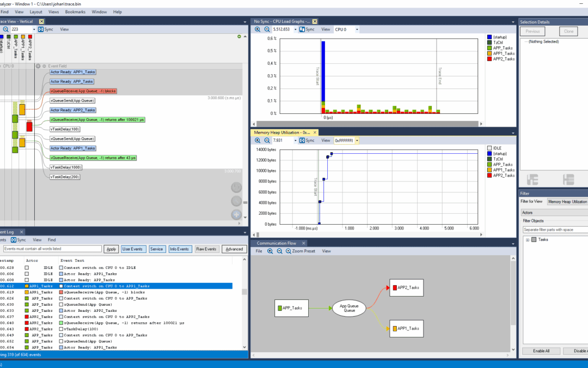Viewport: 588px width, 368px height.
Task: Click the Sync icon in Event Log toolbar
Action: (14, 240)
